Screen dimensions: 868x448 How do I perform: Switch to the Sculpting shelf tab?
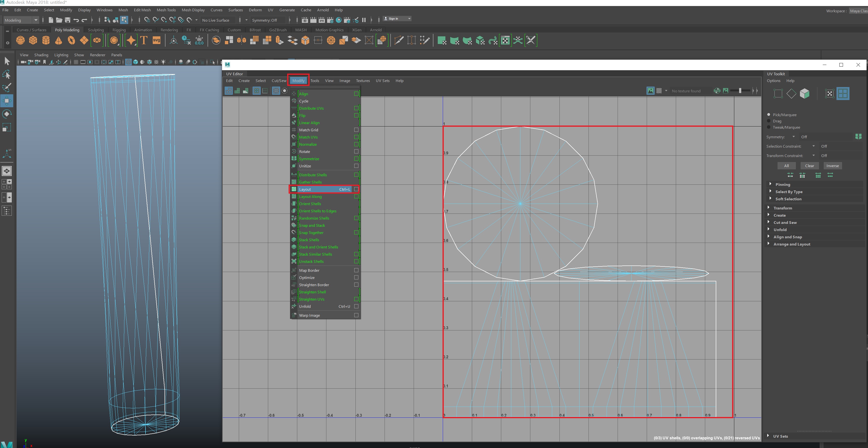point(96,30)
